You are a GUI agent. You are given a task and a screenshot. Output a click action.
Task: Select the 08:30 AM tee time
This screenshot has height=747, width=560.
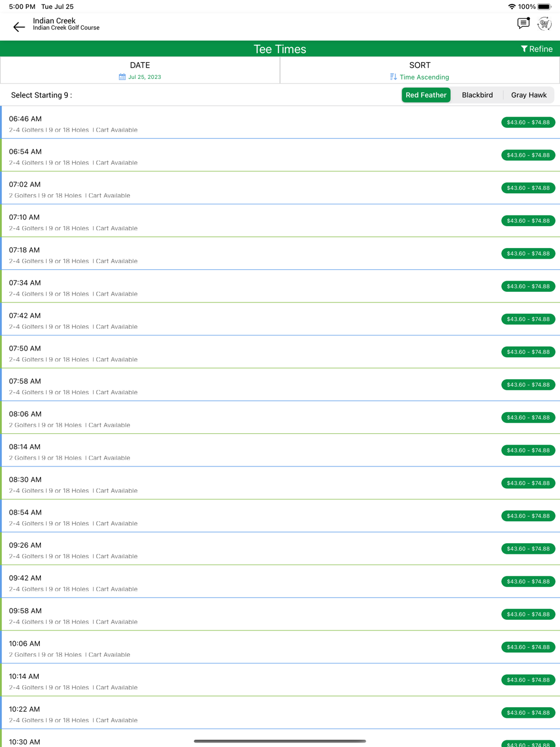coord(280,483)
